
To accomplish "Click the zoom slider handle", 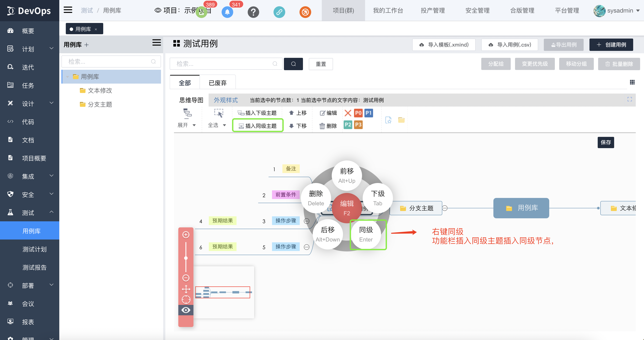I will (x=186, y=258).
